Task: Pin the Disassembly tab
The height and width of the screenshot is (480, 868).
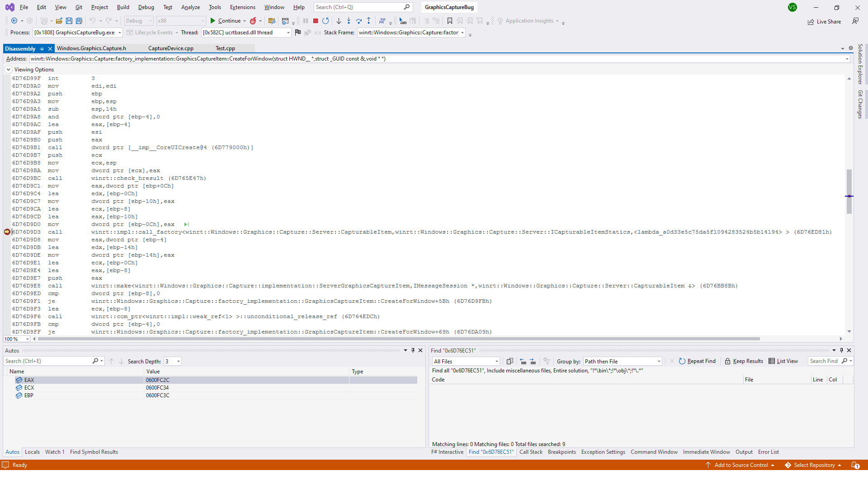Action: point(42,49)
